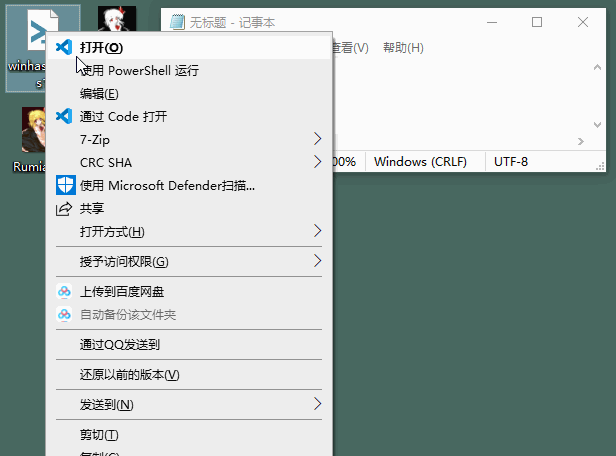Click Windows (CRLF) status bar entry
Screen dimensions: 616x456
[420, 161]
